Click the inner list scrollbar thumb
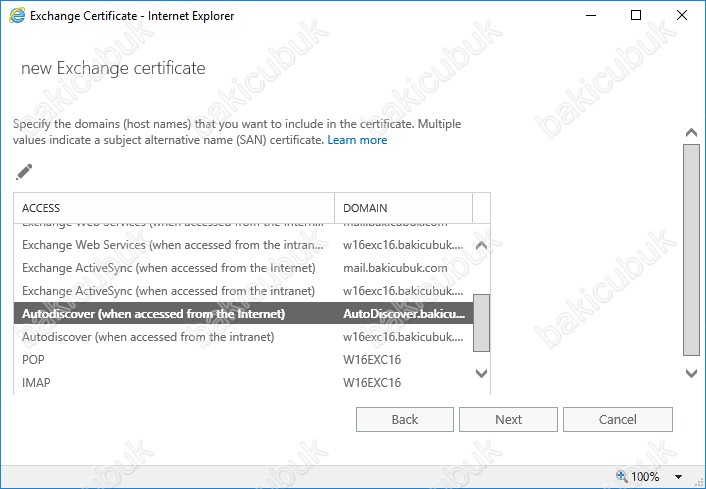Viewport: 706px width, 489px height. (x=481, y=323)
